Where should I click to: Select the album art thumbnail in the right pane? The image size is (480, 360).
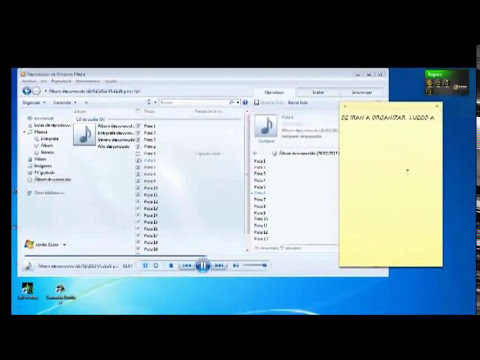(266, 126)
